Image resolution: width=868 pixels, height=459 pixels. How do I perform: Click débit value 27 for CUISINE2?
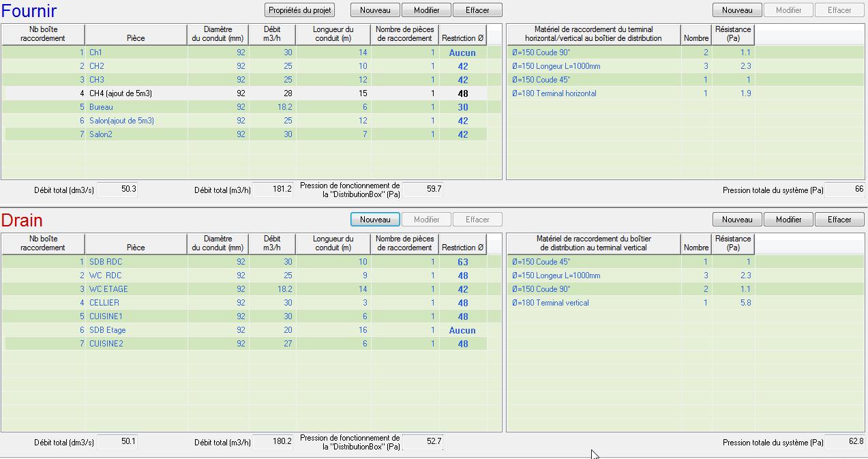pos(288,344)
